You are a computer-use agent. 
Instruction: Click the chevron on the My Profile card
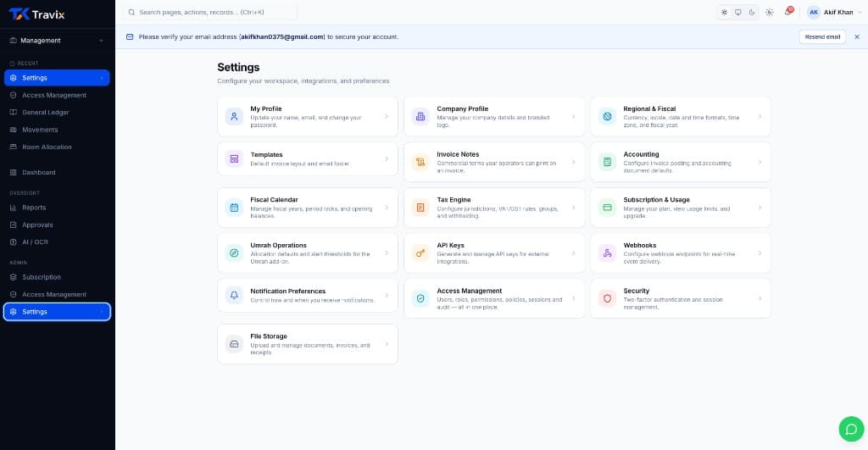(387, 117)
